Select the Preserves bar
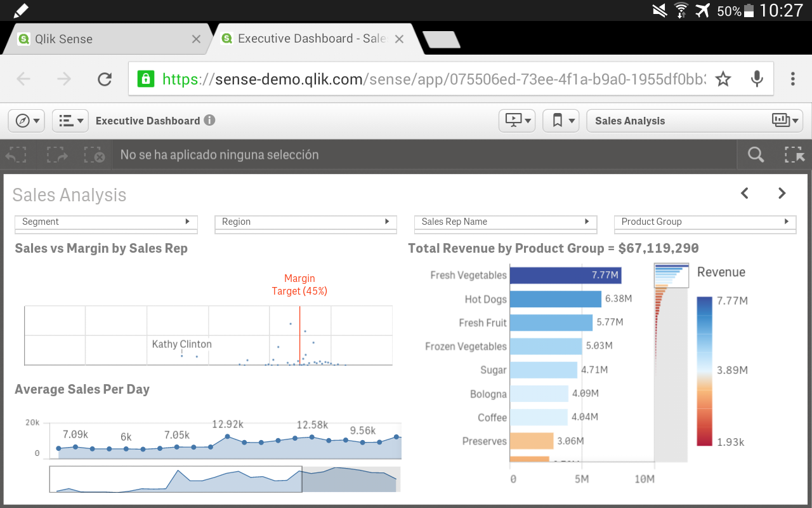 [532, 441]
